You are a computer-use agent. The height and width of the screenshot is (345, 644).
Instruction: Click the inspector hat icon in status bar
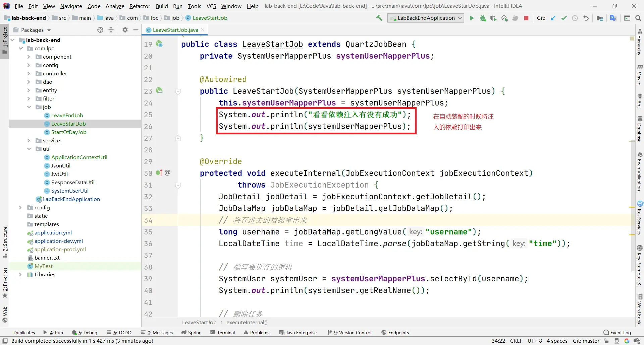coord(616,341)
